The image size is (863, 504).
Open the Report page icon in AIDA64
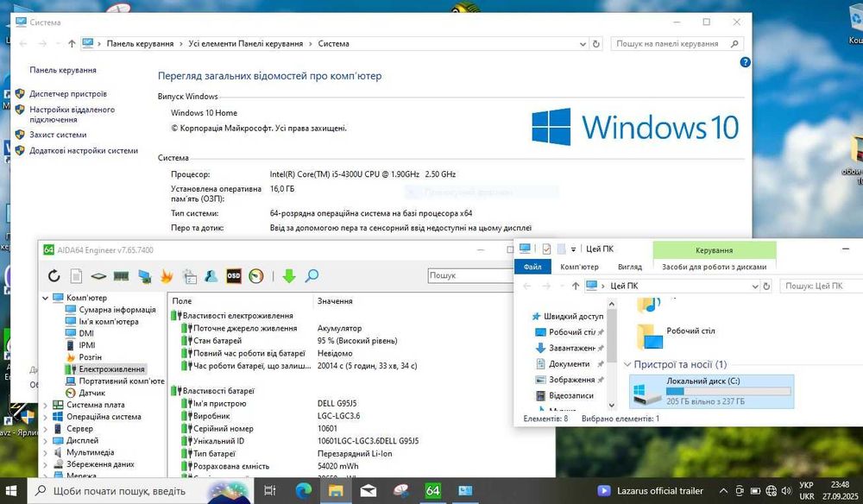pyautogui.click(x=77, y=275)
